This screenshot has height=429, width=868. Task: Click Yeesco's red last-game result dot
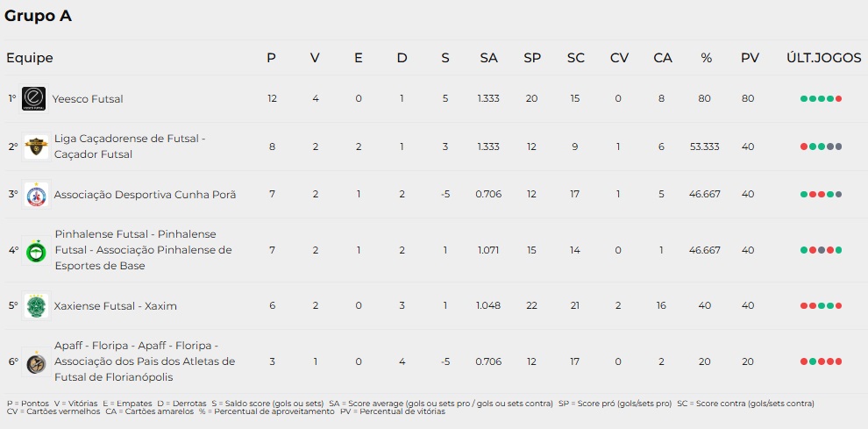[839, 98]
